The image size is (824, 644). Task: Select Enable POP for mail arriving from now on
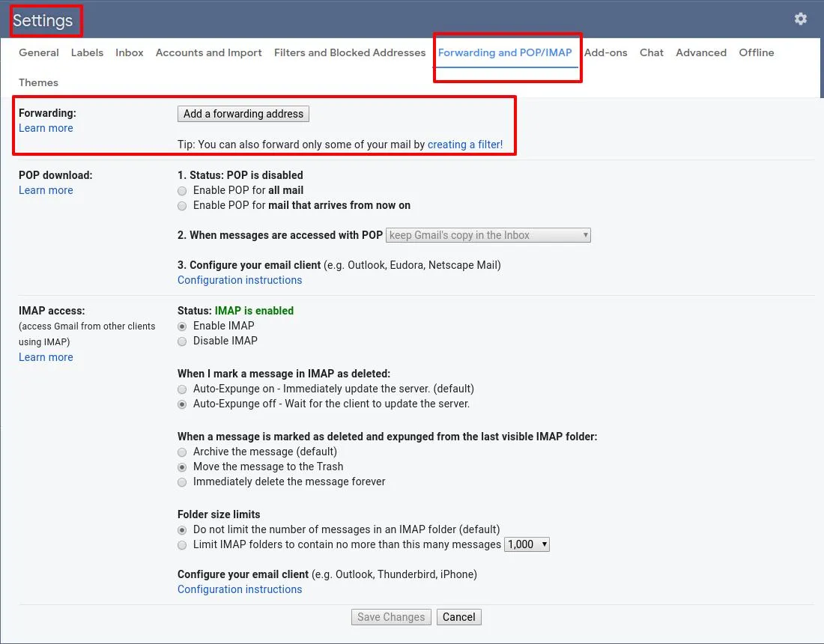pos(182,206)
